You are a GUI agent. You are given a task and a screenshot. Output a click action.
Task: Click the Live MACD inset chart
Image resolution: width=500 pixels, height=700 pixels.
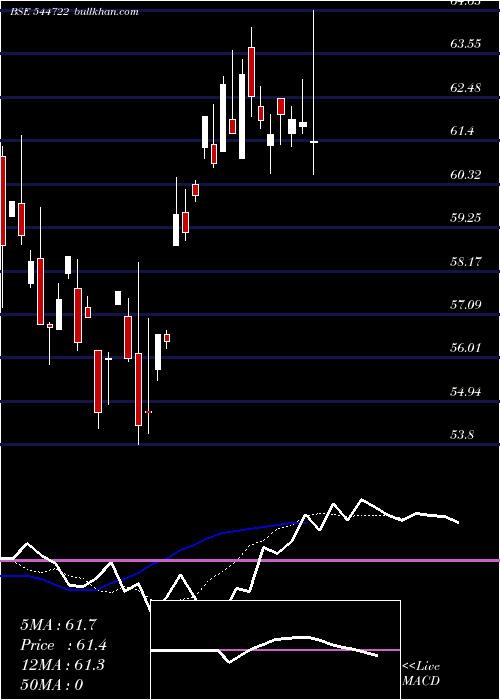pyautogui.click(x=275, y=650)
